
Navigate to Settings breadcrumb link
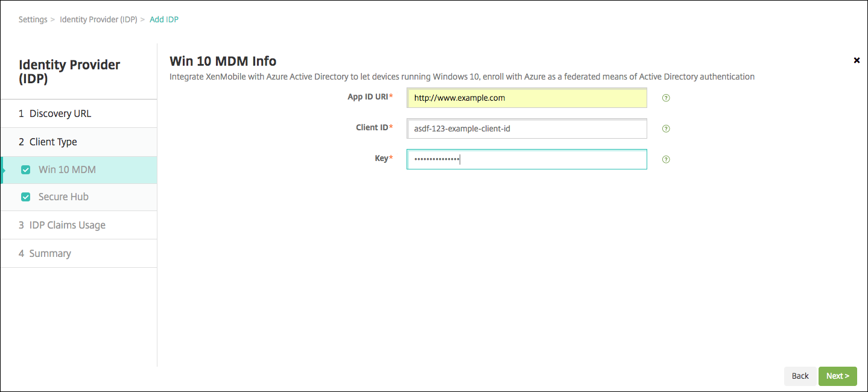33,19
